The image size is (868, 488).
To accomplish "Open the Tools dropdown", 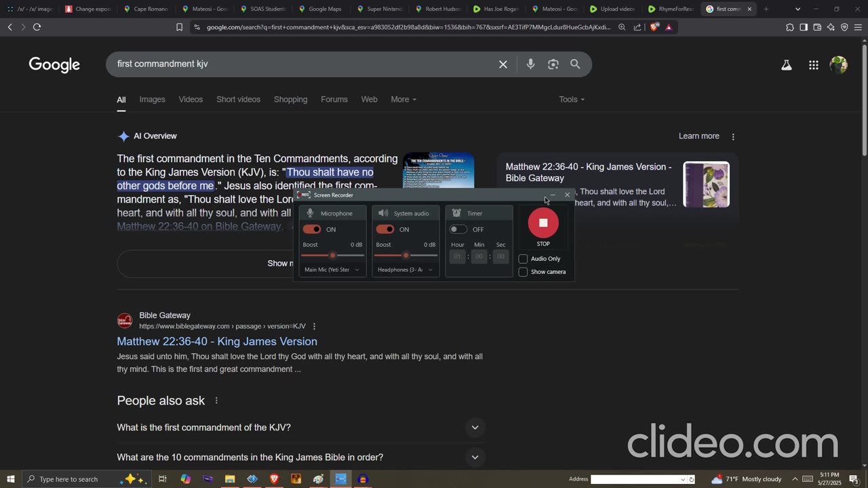I will (572, 100).
